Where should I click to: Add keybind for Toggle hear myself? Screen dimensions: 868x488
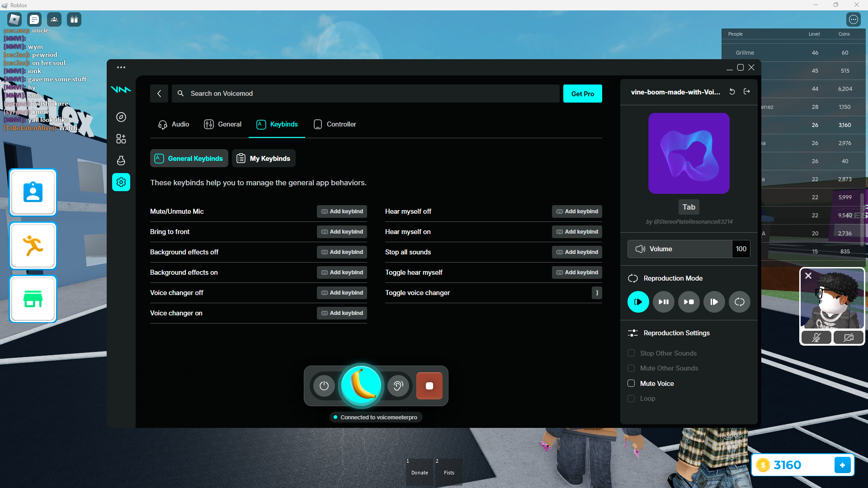click(x=577, y=272)
